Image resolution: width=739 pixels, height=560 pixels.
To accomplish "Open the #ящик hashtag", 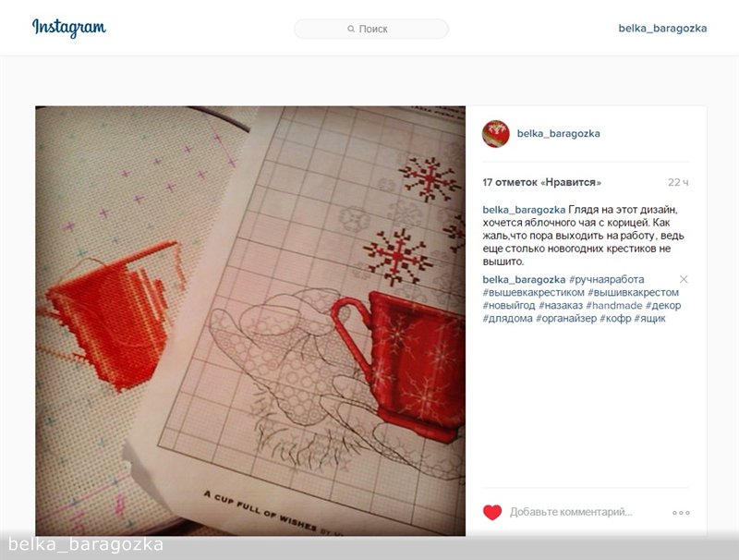I will (x=650, y=318).
